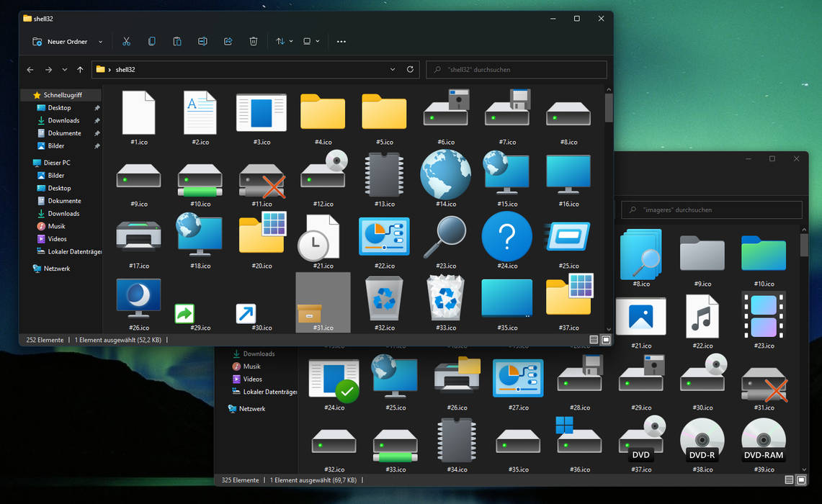Open Musik in shell32 sidebar
The width and height of the screenshot is (822, 504).
point(51,226)
